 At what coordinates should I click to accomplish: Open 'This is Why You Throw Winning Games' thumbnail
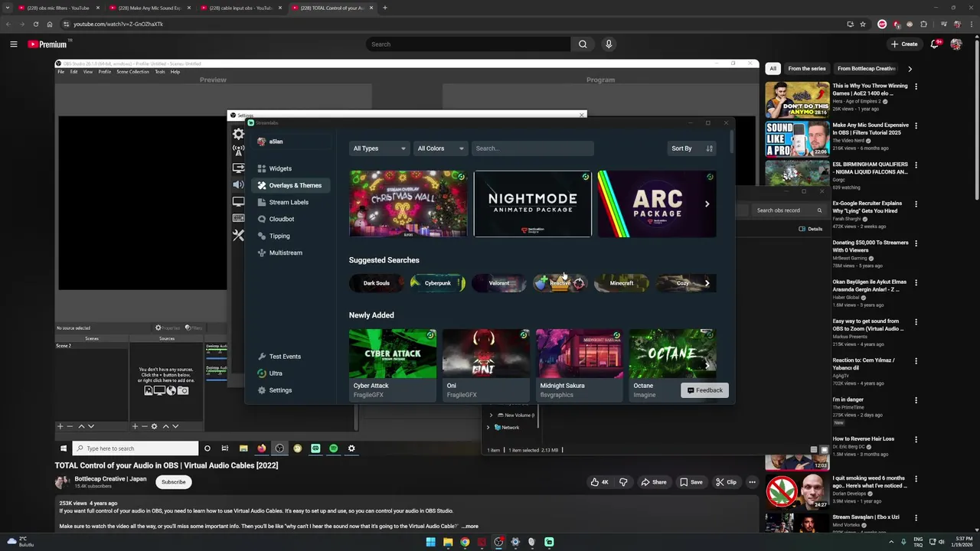pyautogui.click(x=797, y=99)
